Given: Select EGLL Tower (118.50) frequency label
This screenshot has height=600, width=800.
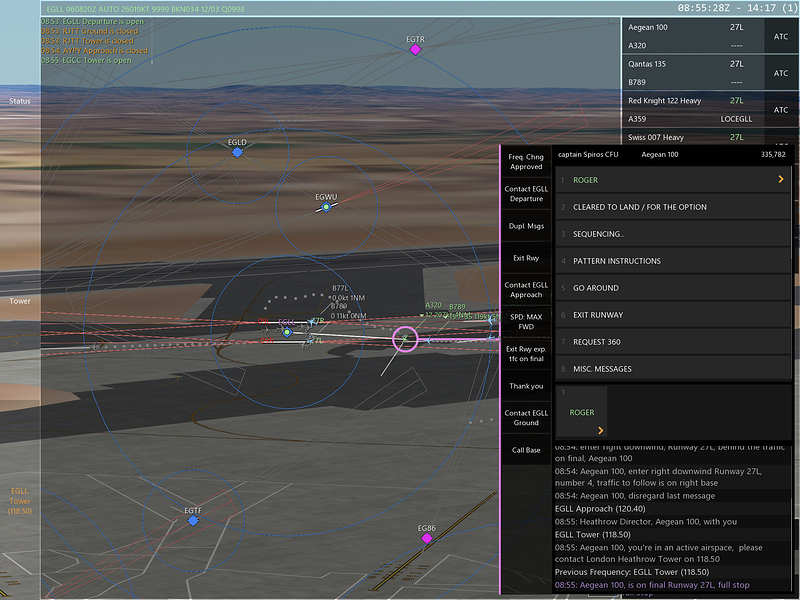Looking at the screenshot, I should click(20, 501).
